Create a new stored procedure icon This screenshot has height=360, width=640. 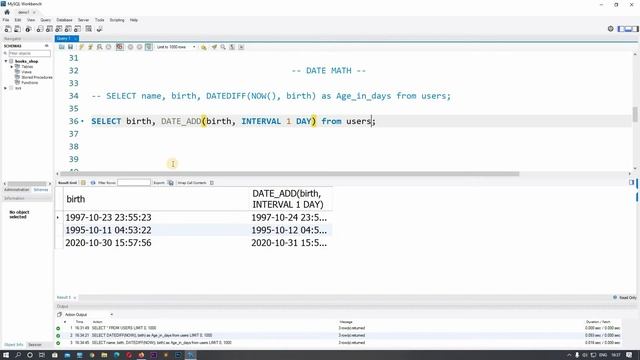click(x=68, y=29)
